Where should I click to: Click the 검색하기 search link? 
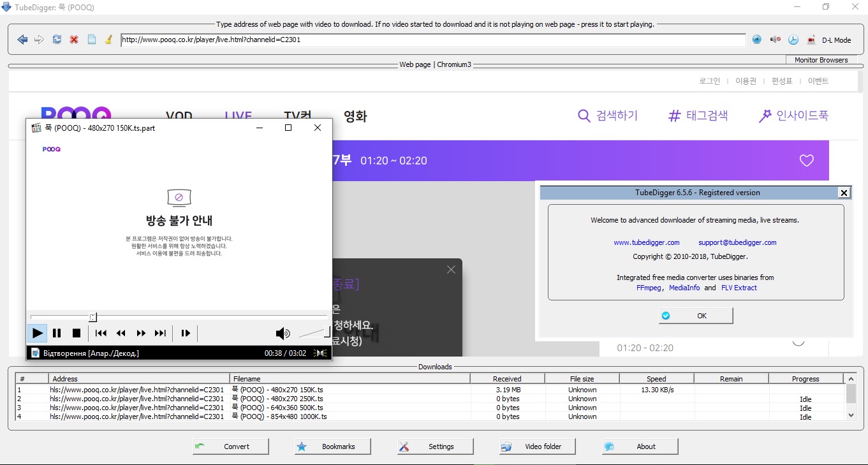[608, 115]
